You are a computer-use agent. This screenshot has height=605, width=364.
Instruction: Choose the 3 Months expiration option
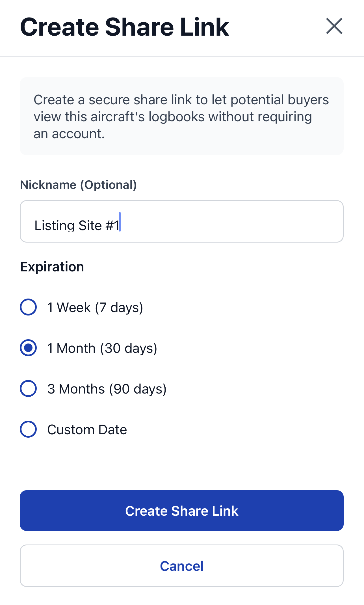28,389
